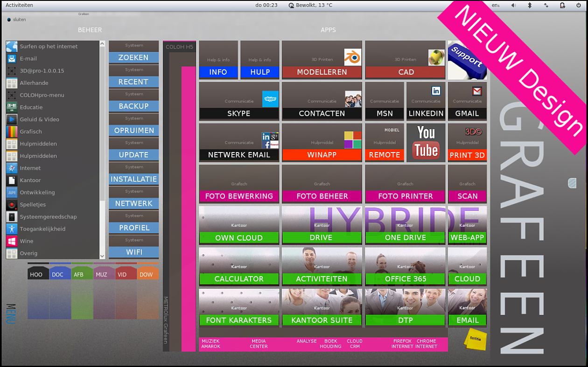Select the Toegankelijkheid category icon
Screen dimensions: 588x367
tap(12, 229)
